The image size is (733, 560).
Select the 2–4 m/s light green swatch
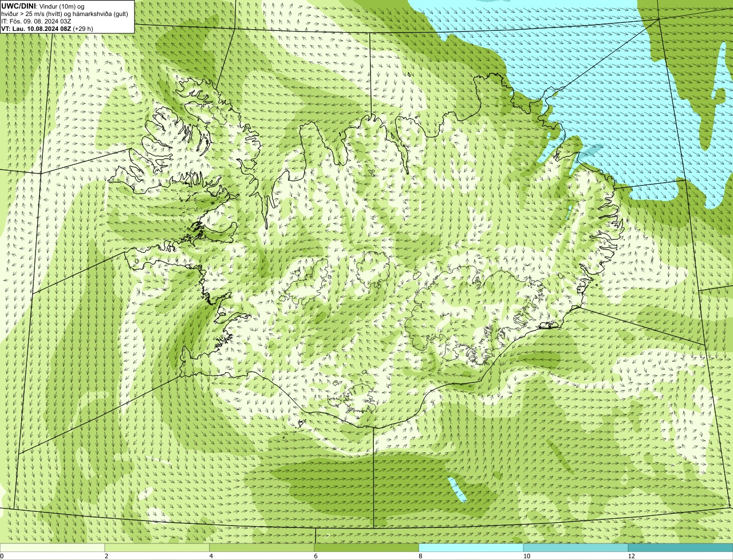point(157,547)
